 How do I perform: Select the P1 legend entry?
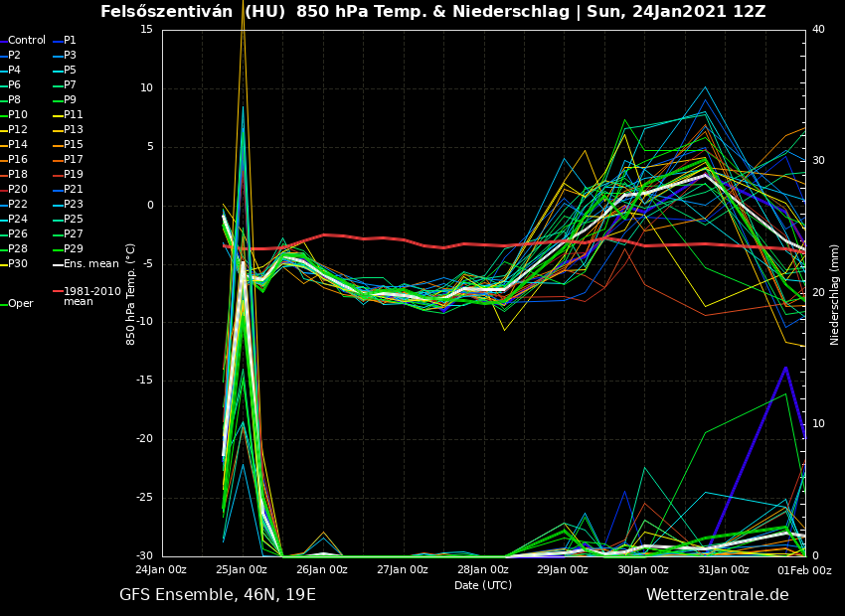[x=70, y=41]
